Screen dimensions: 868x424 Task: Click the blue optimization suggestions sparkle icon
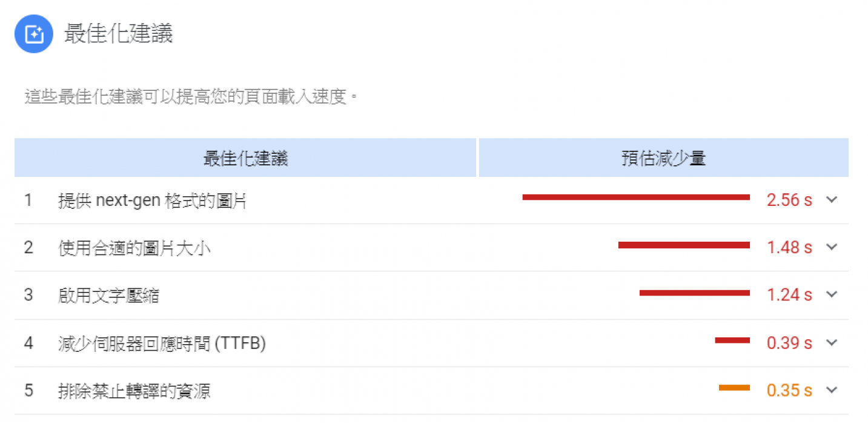[x=35, y=34]
